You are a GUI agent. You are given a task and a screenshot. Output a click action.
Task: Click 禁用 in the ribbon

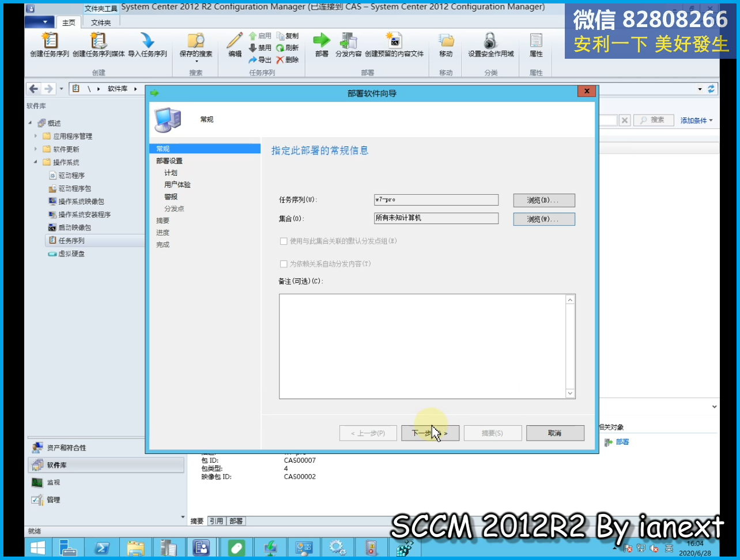[x=260, y=48]
